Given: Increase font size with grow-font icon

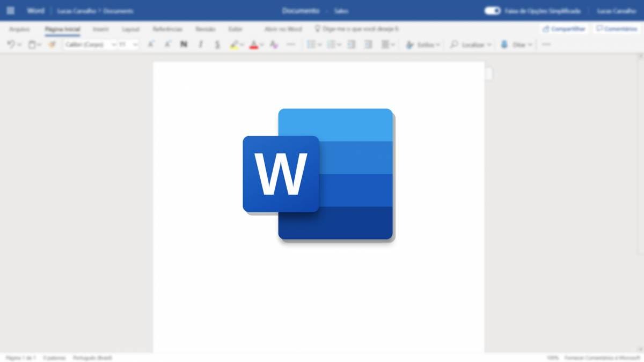Looking at the screenshot, I should point(151,45).
